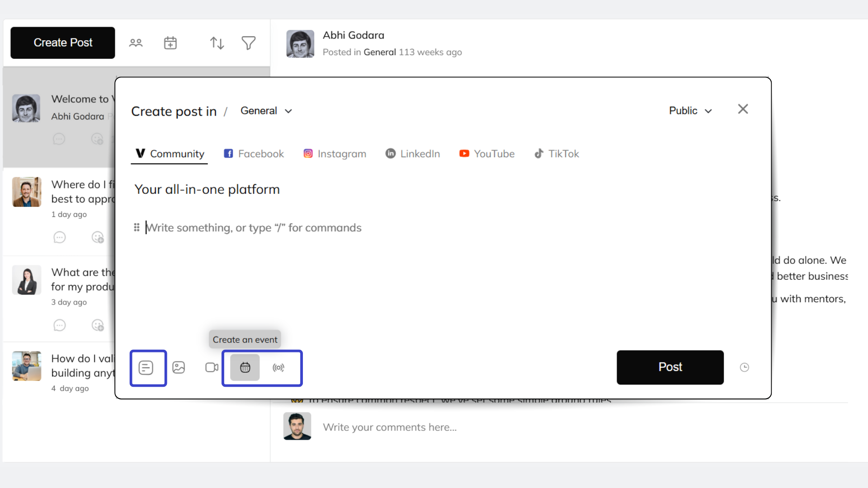
Task: Click the schedule post clock icon beside Post
Action: [x=745, y=367]
